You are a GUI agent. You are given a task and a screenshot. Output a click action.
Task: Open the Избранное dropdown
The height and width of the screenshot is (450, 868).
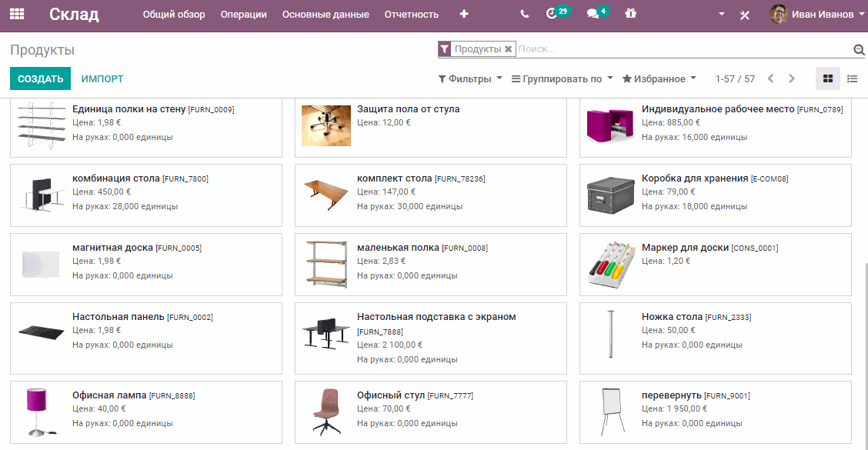click(661, 78)
